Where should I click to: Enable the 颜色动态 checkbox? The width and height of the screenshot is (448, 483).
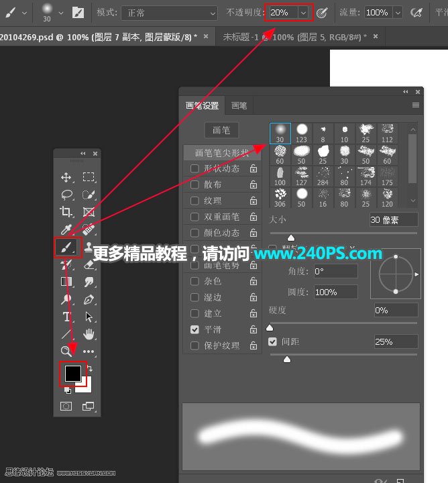[x=194, y=233]
